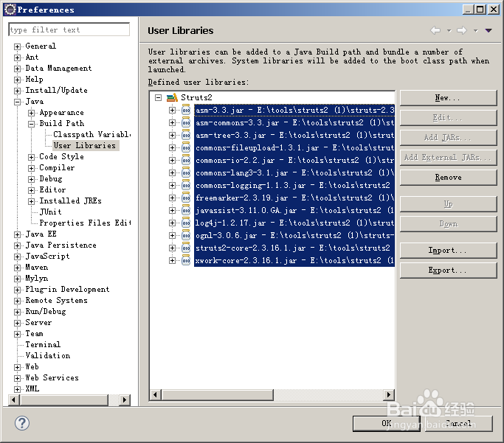Click the jar icon beside commons-lang3-3.1.jar
Screen dimensions: 504x443
186,172
